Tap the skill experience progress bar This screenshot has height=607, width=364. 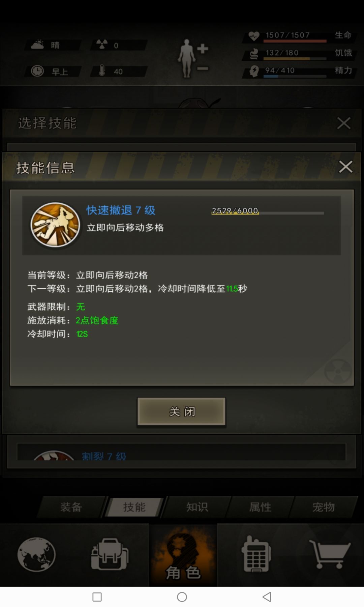point(268,212)
